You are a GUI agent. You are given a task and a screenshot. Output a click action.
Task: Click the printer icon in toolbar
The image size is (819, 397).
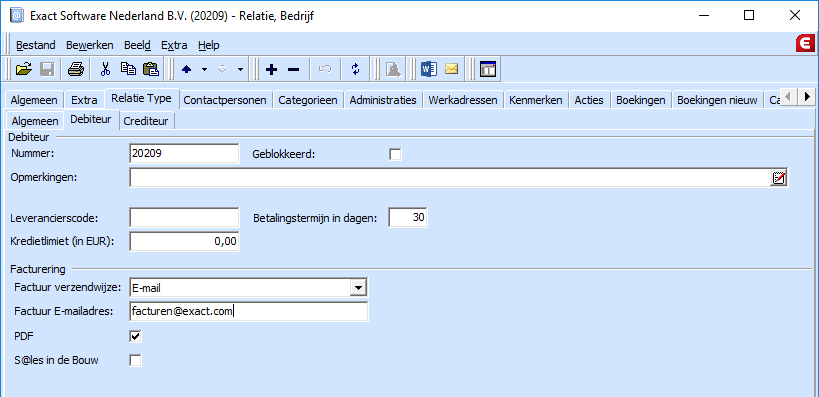point(76,69)
